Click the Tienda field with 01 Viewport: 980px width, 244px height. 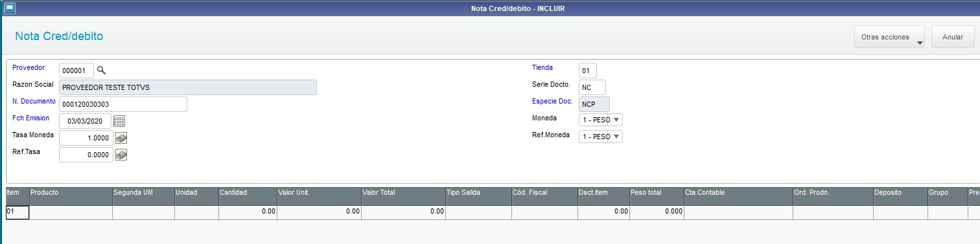[588, 70]
